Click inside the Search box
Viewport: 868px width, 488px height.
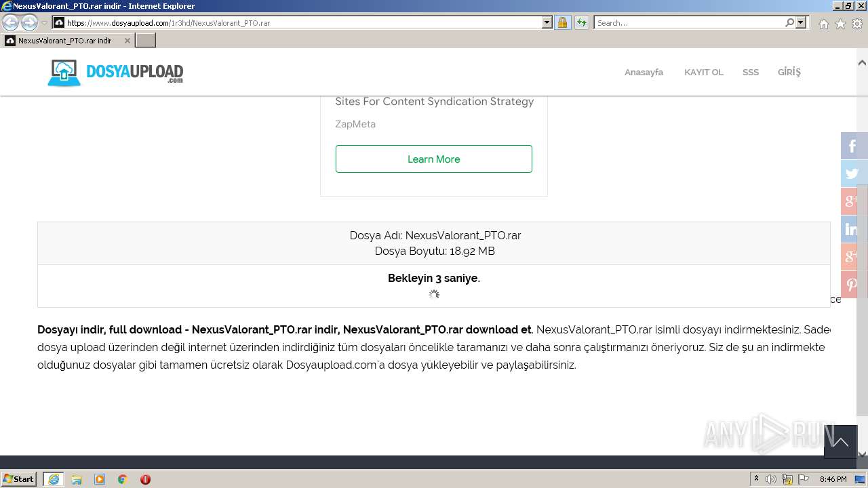point(689,22)
